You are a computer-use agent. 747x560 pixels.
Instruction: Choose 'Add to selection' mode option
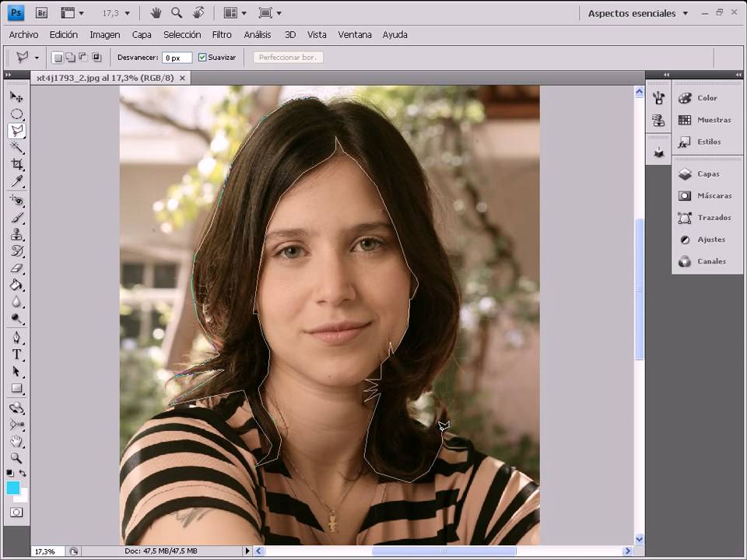click(70, 58)
